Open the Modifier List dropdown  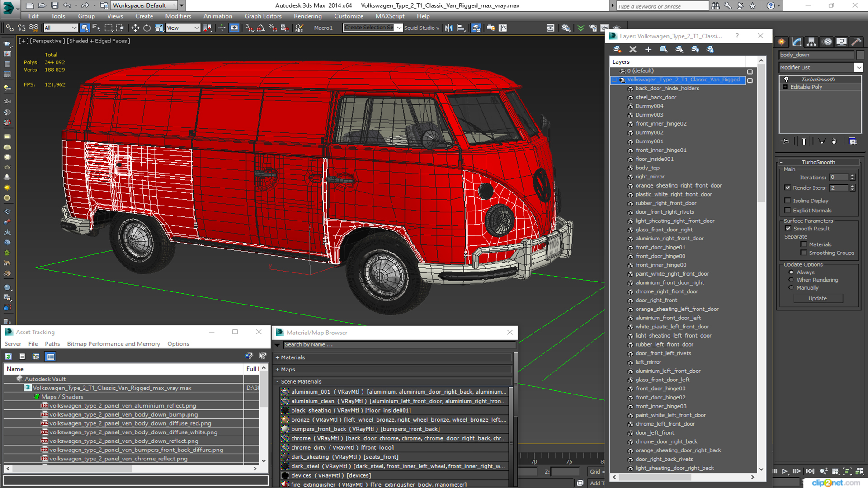(858, 67)
